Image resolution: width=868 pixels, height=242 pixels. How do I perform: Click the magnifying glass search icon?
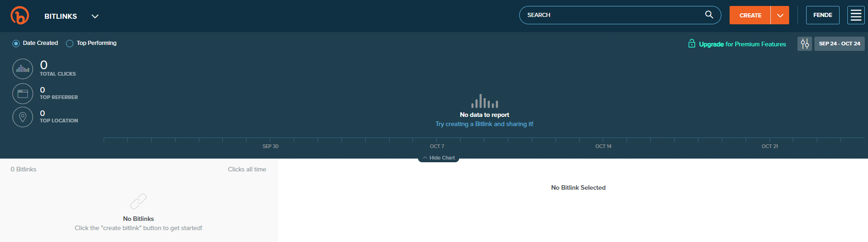[x=709, y=15]
